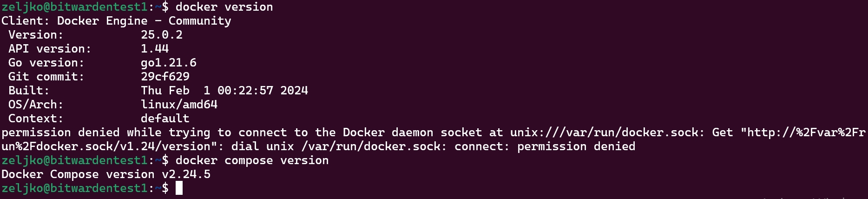Screen dimensions: 868x199
Task: Click the 'permission denied while trying' text
Action: pyautogui.click(x=106, y=133)
